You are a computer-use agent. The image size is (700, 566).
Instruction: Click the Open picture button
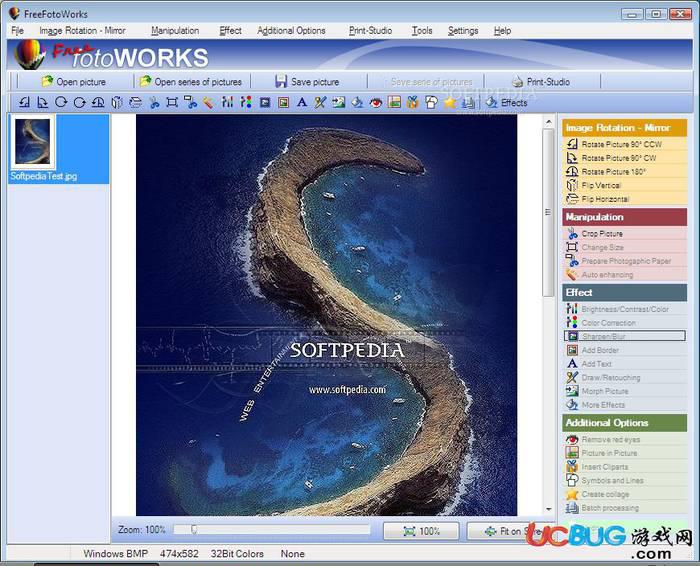point(74,82)
